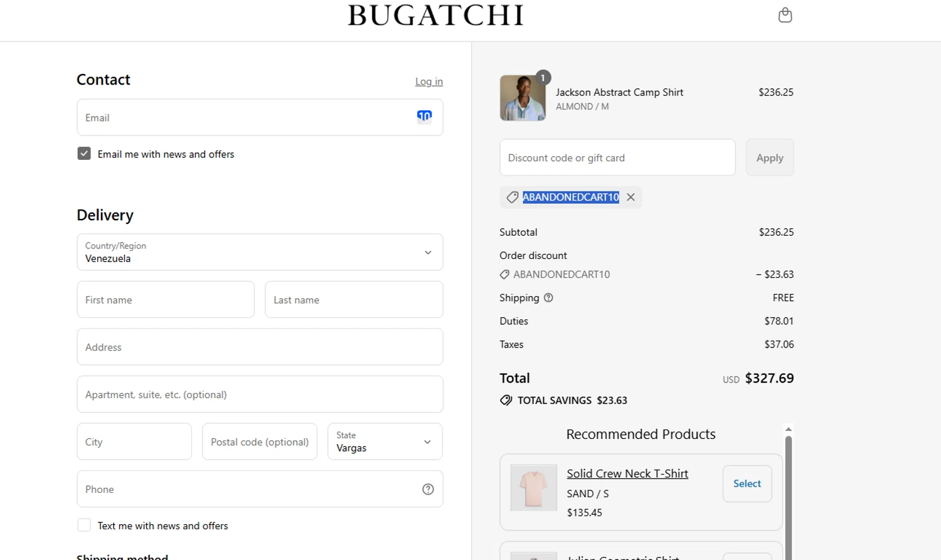Screen dimensions: 941x560
Task: Check Text me with news and offers
Action: [84, 525]
